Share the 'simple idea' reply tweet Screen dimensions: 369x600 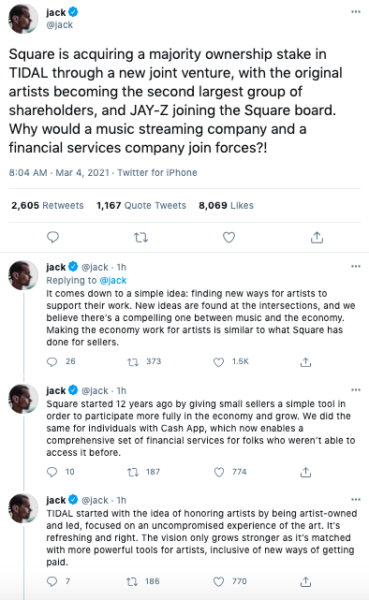click(305, 362)
